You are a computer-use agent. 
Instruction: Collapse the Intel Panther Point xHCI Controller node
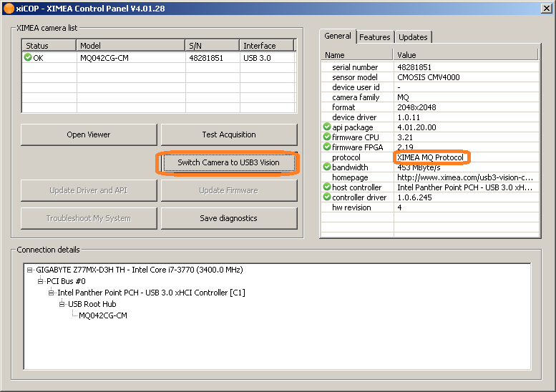(51, 293)
